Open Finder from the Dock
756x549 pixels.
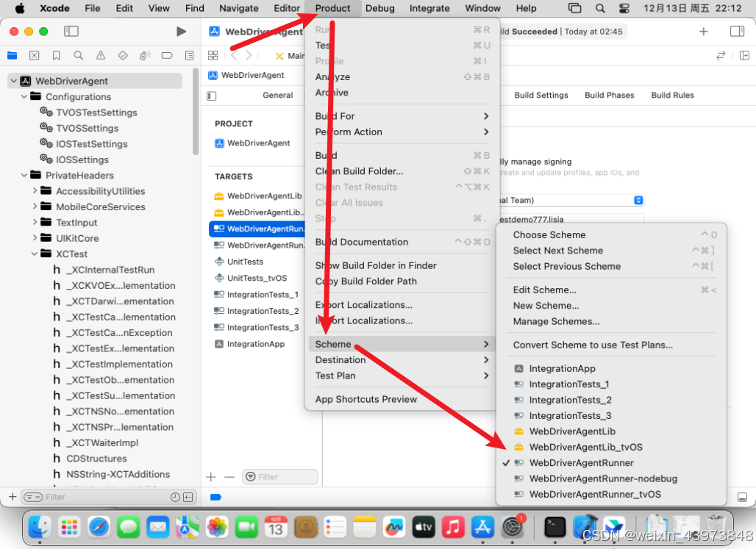(x=40, y=527)
